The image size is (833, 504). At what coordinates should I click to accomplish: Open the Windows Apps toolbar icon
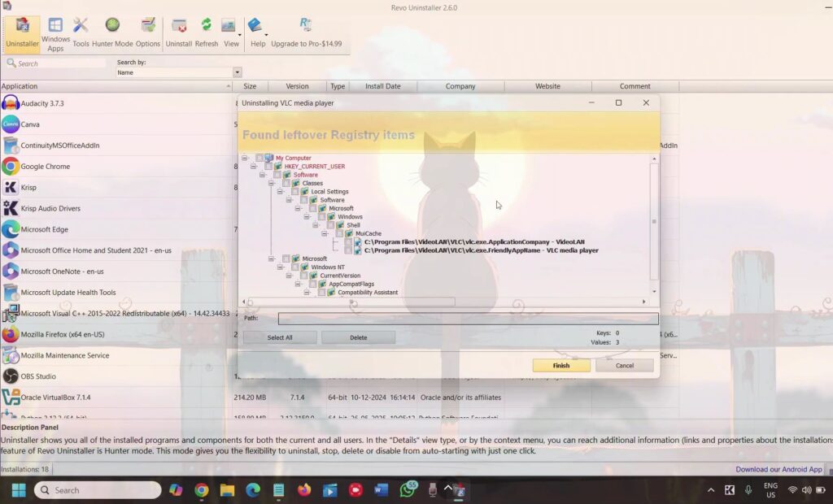pos(55,34)
